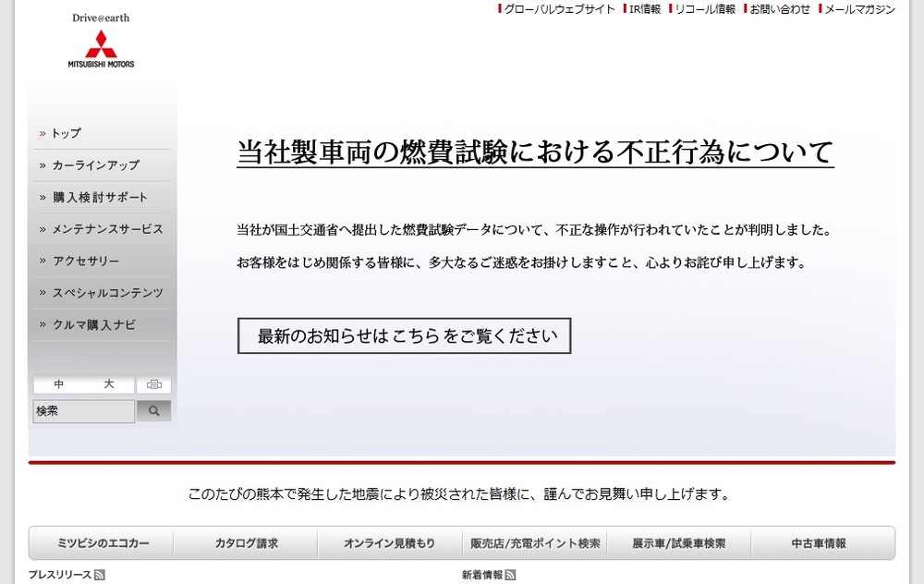This screenshot has width=924, height=584.
Task: Expand the アクセサリー sidebar section
Action: pyautogui.click(x=83, y=261)
